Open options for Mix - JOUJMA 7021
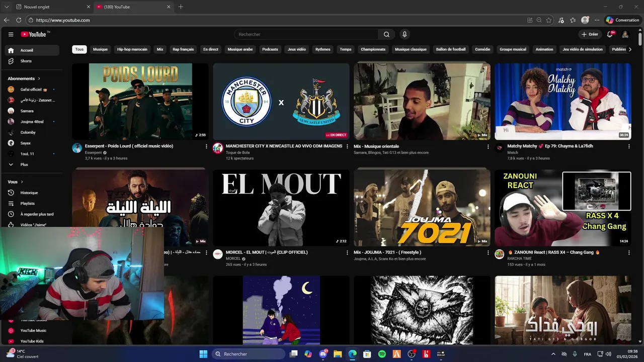 click(x=488, y=252)
